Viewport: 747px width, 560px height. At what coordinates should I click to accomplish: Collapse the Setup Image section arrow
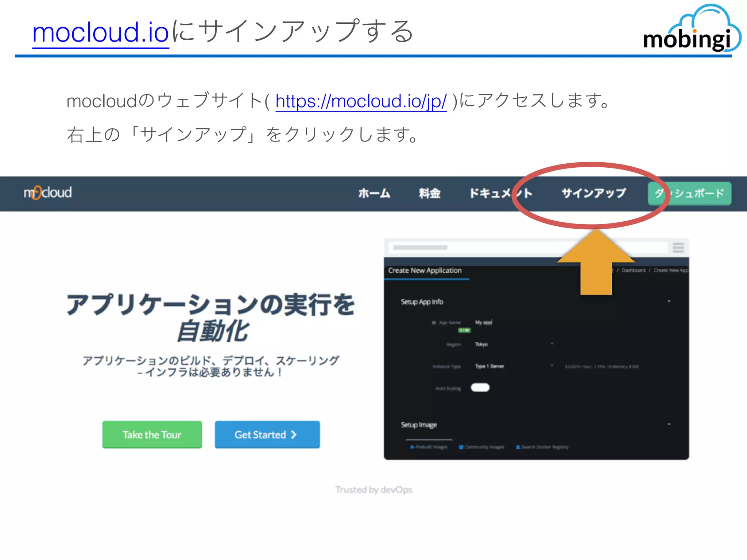669,424
